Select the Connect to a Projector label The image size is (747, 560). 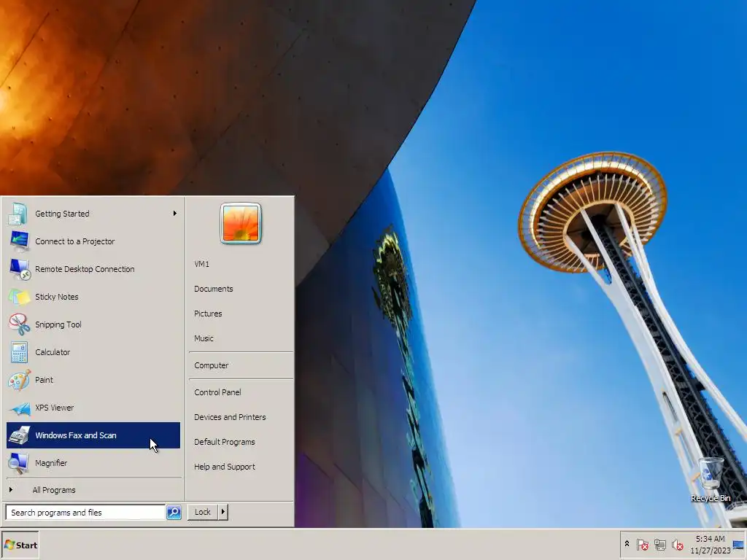[75, 241]
